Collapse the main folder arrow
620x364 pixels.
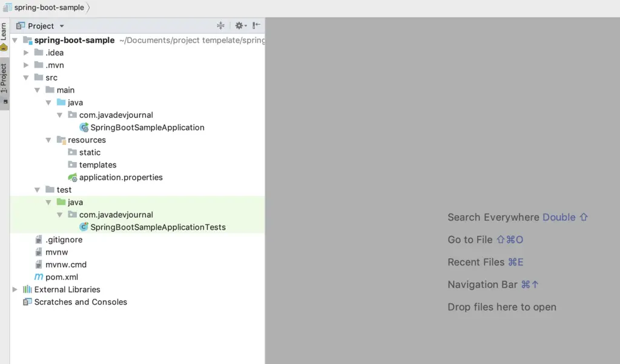pos(37,90)
